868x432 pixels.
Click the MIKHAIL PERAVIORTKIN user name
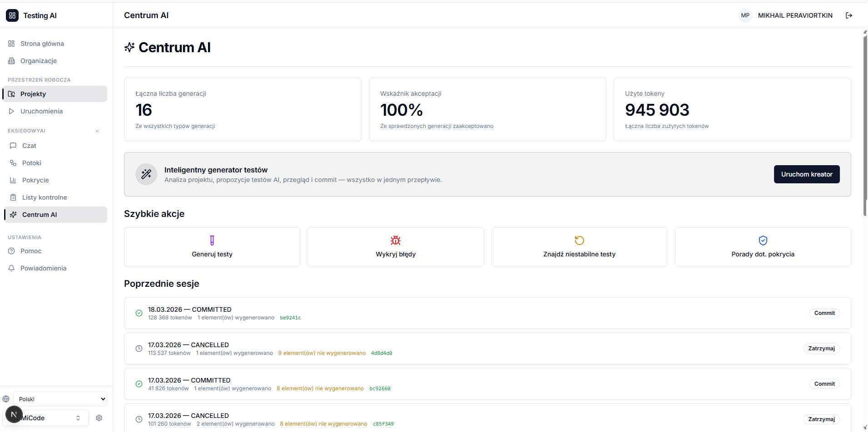pos(795,15)
